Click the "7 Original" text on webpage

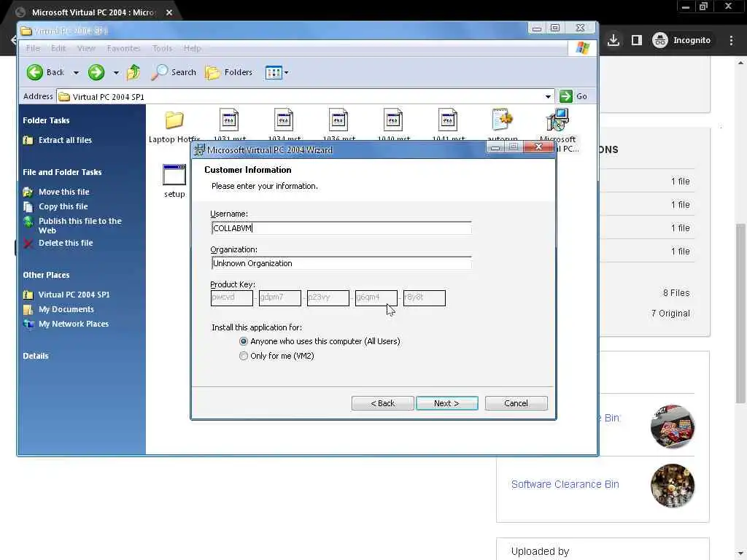(670, 314)
